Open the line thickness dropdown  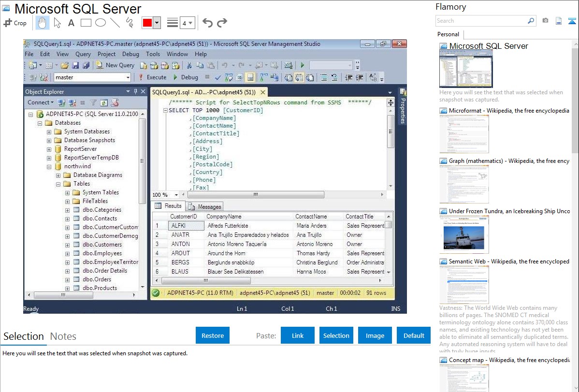pos(187,23)
